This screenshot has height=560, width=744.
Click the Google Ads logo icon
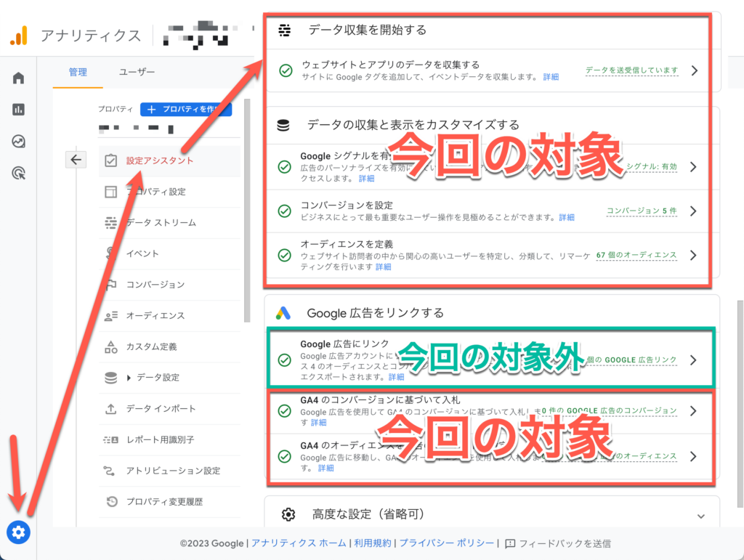coord(283,313)
